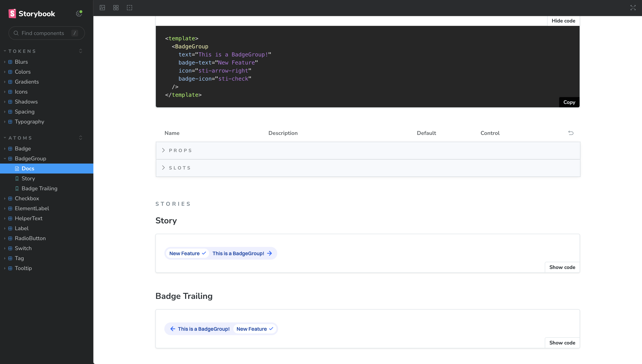Click the search magnifier icon

16,33
